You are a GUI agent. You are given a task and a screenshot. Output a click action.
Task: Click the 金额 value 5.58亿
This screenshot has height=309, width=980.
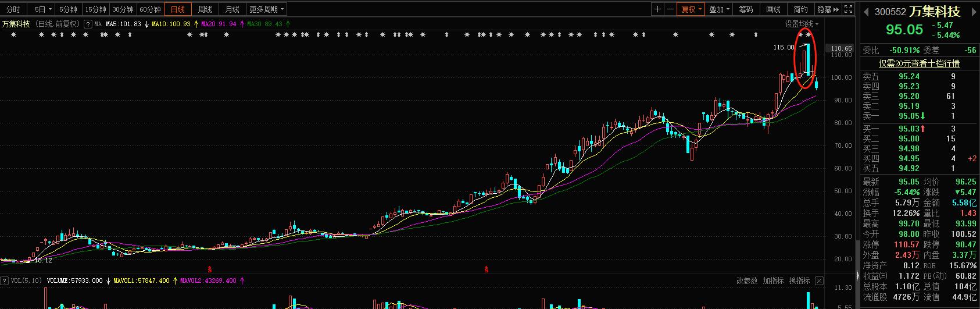click(x=964, y=203)
